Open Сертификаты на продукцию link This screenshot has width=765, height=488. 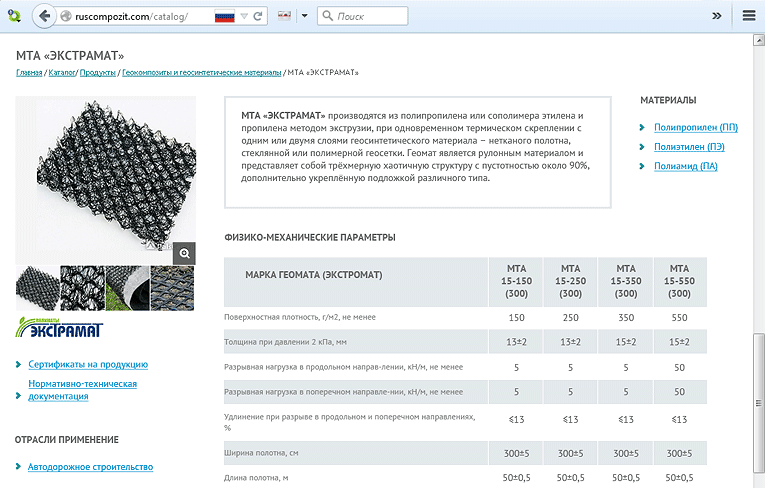(88, 365)
